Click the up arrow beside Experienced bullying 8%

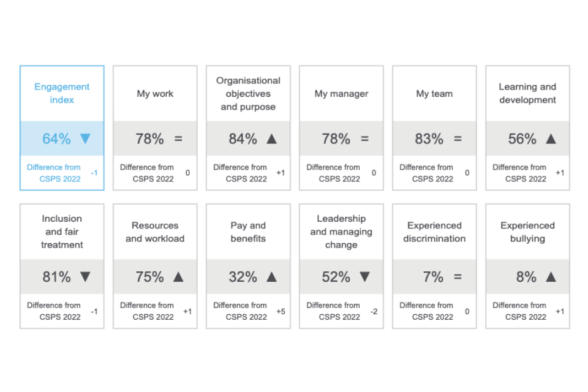pos(551,277)
